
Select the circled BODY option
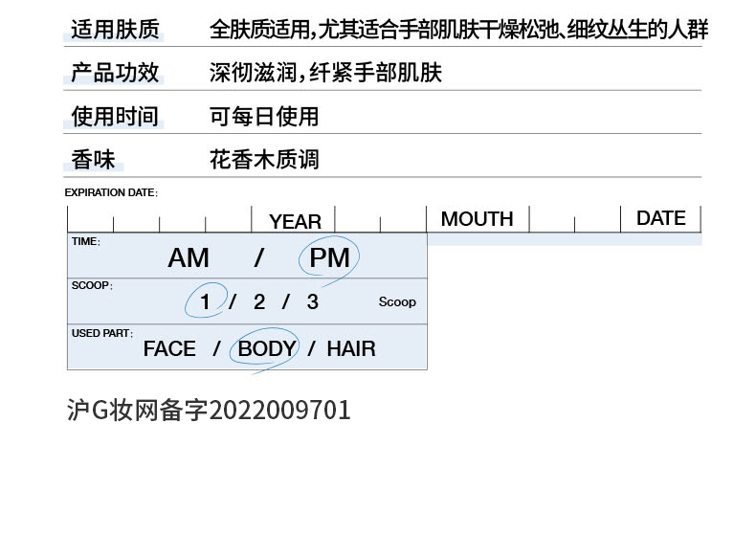tap(266, 349)
